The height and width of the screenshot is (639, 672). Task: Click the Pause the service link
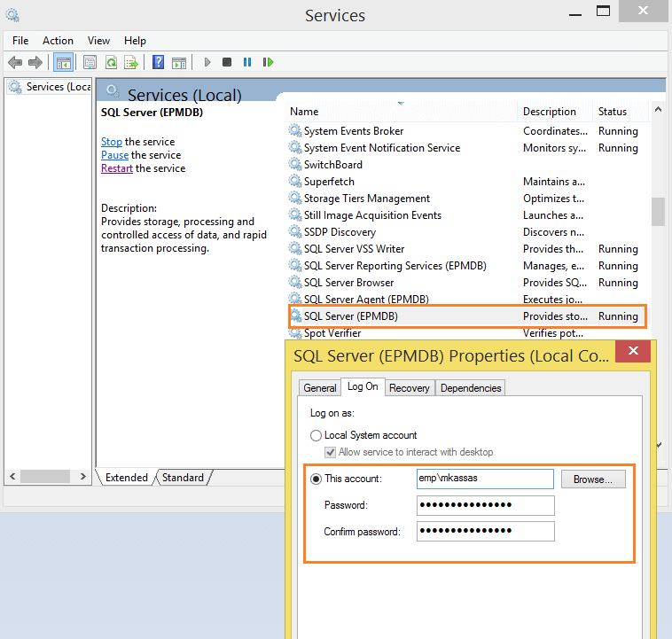(x=115, y=155)
